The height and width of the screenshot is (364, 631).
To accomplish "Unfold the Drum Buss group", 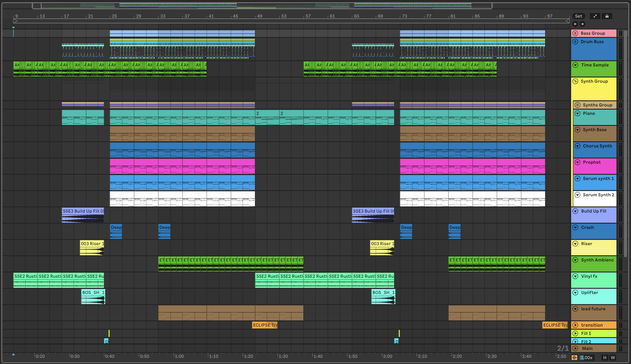I will [576, 42].
